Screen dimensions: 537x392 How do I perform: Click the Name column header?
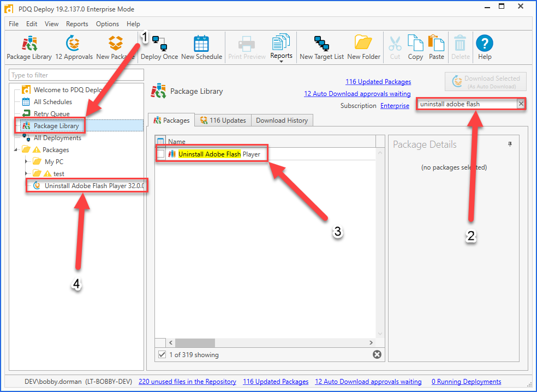click(271, 142)
